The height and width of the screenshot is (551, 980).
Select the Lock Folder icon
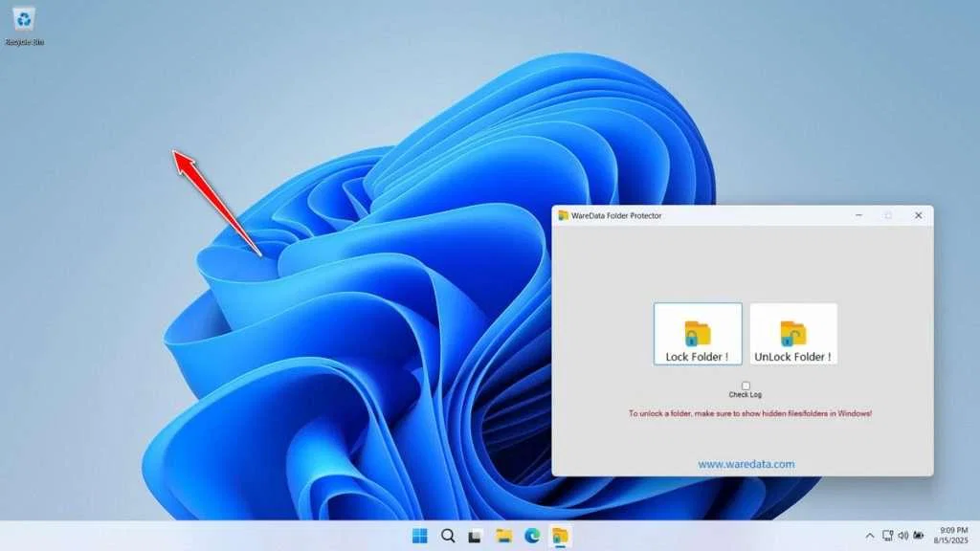[x=698, y=333]
